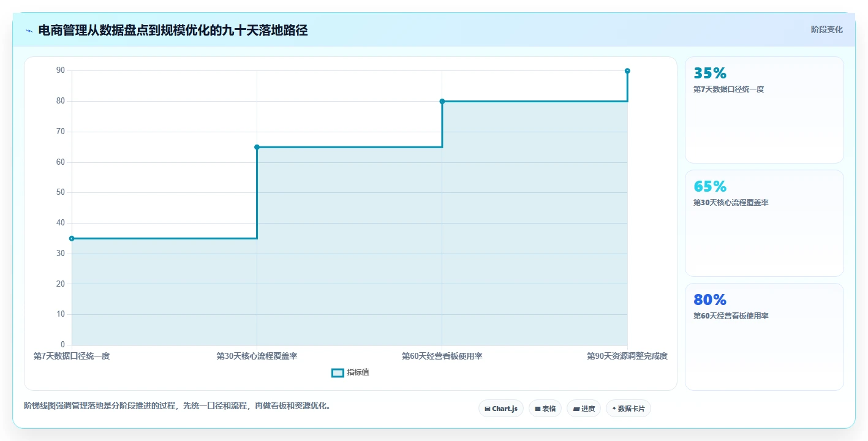Click the axis label 第90天资源调整完成度
This screenshot has width=868, height=441.
point(627,356)
